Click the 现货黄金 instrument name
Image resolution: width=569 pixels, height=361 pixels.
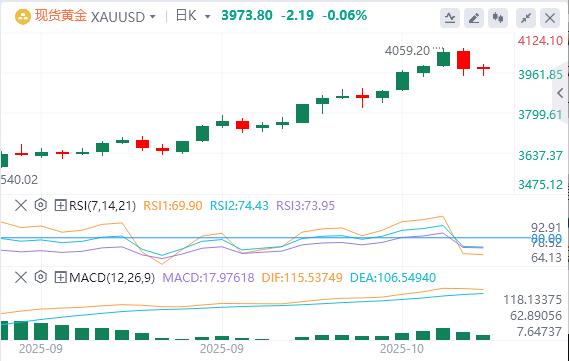(x=61, y=16)
